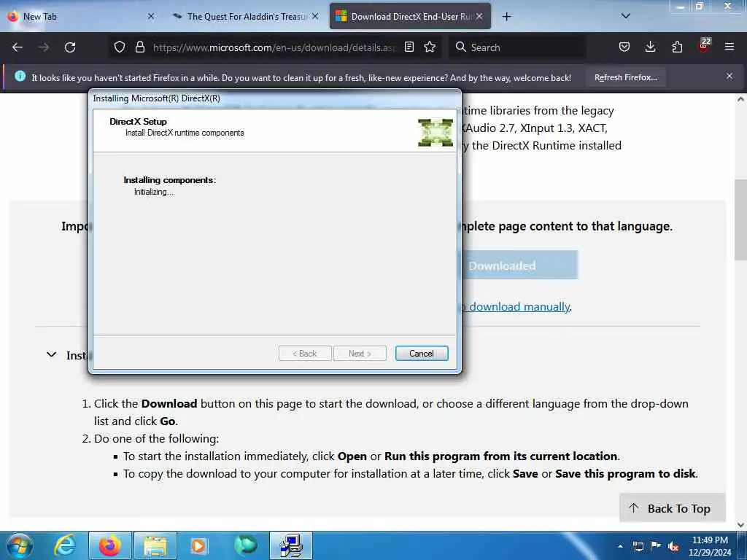
Task: Open Windows Explorer folder from the taskbar
Action: click(155, 545)
